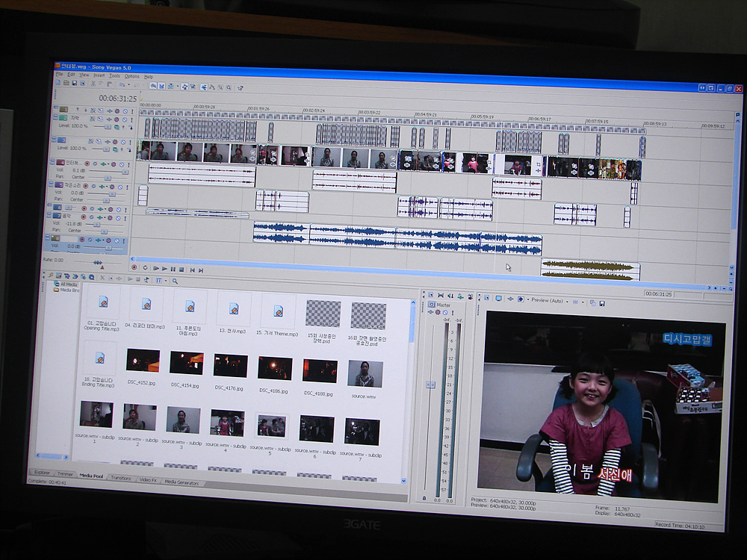Toggle Loop Playback in transport bar
The height and width of the screenshot is (560, 747).
click(146, 267)
